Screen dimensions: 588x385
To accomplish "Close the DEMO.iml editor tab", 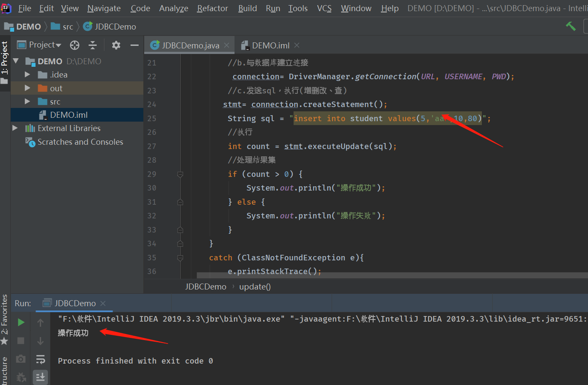I will 297,45.
